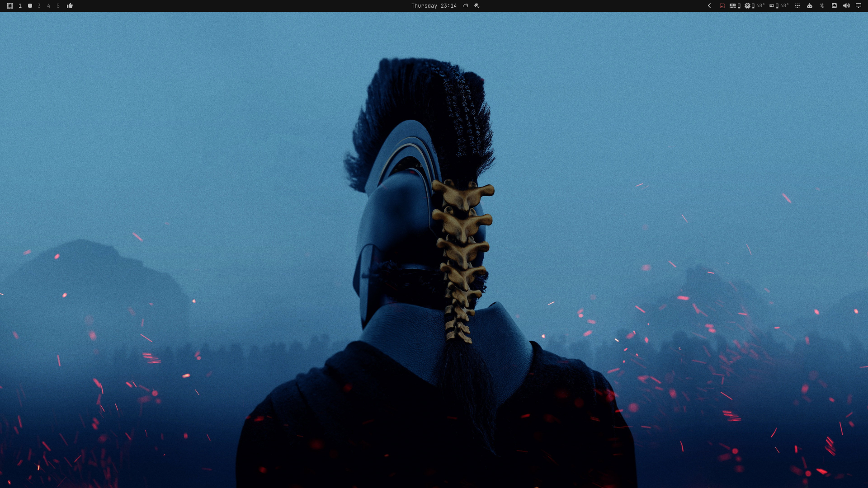
Task: Open the GPU card usage indicator
Action: (771, 6)
